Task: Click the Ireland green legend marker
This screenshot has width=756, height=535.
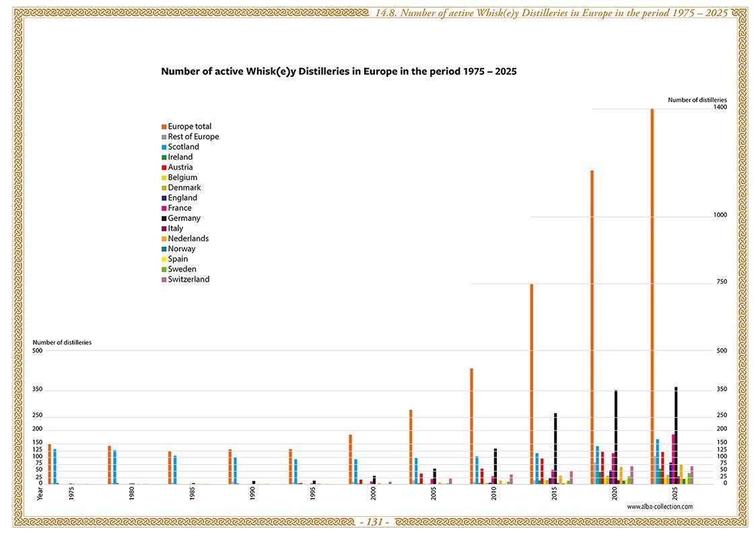Action: click(x=164, y=157)
